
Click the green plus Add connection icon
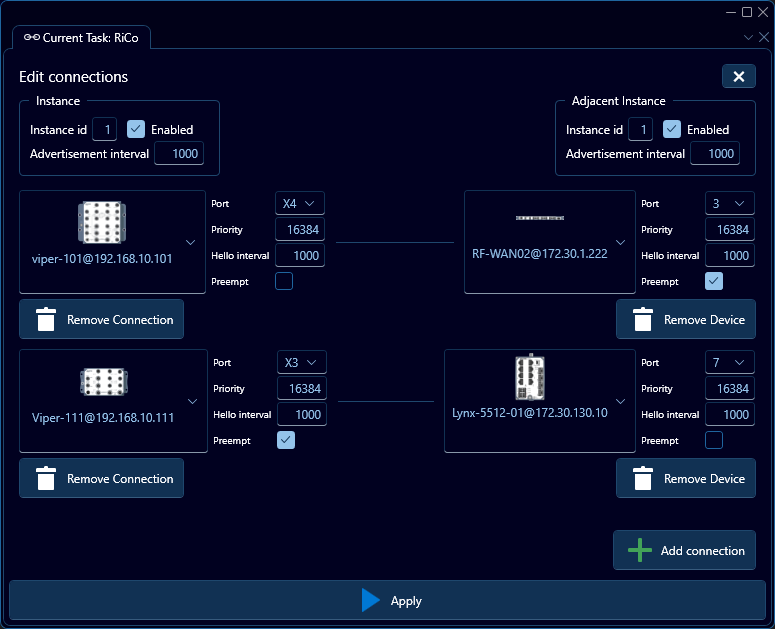(640, 550)
